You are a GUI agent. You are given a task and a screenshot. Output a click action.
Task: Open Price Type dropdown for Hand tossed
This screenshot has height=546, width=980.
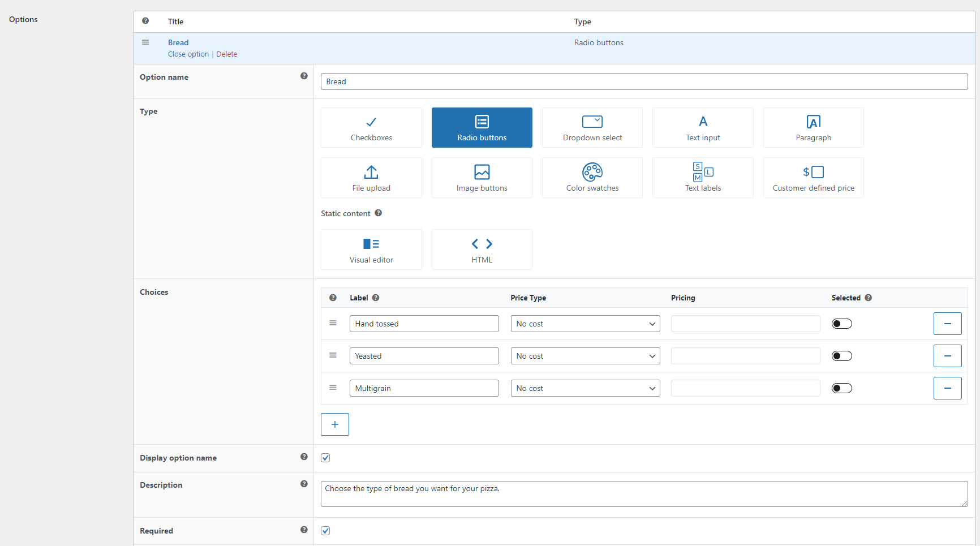point(585,324)
